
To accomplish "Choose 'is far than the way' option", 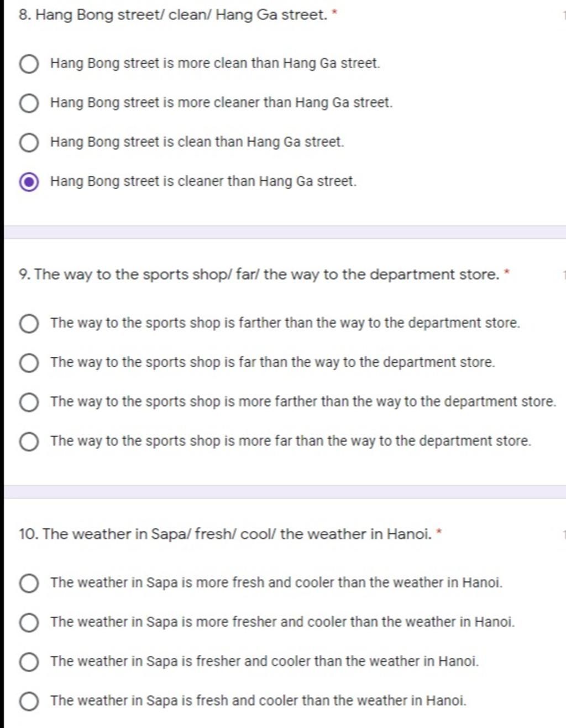I will coord(29,363).
